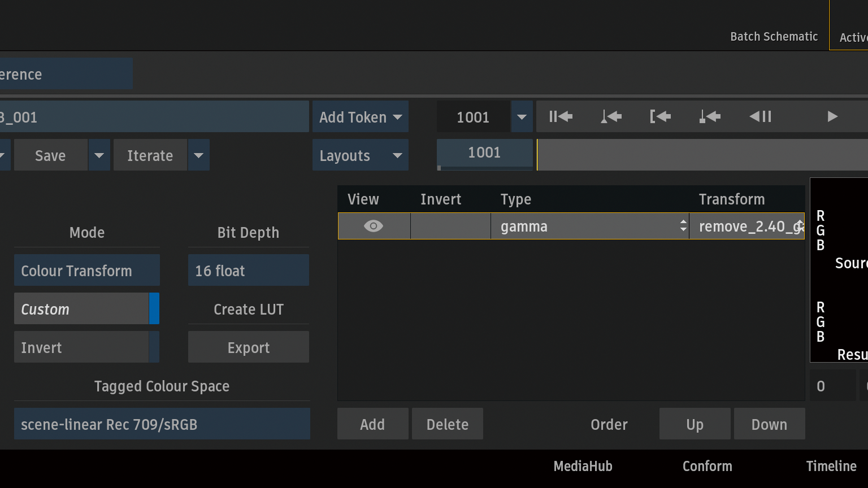868x488 pixels.
Task: Open the arrow menu beside Save
Action: point(99,155)
